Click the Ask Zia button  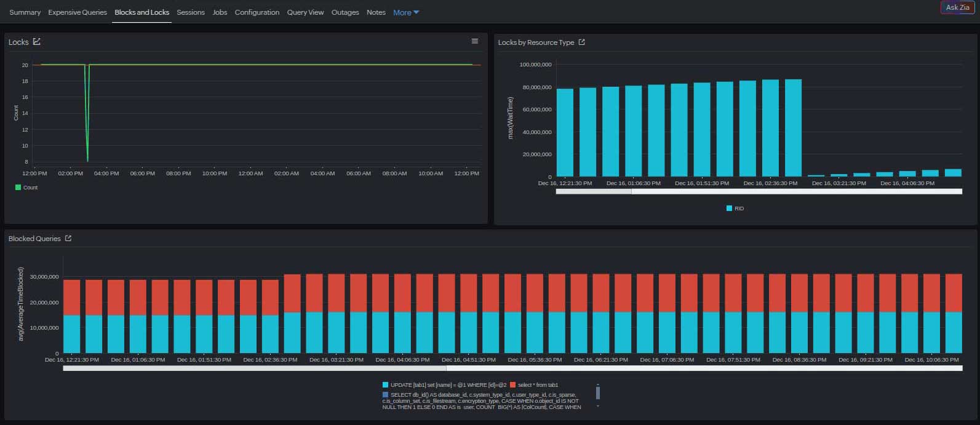tap(957, 7)
